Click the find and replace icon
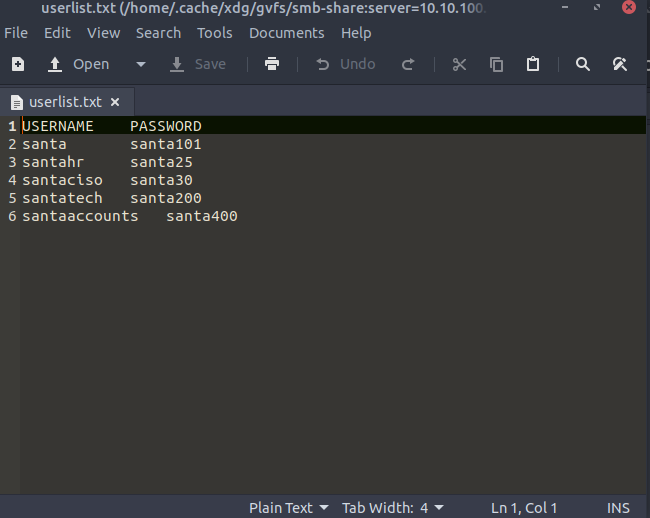This screenshot has height=518, width=650. click(x=620, y=64)
